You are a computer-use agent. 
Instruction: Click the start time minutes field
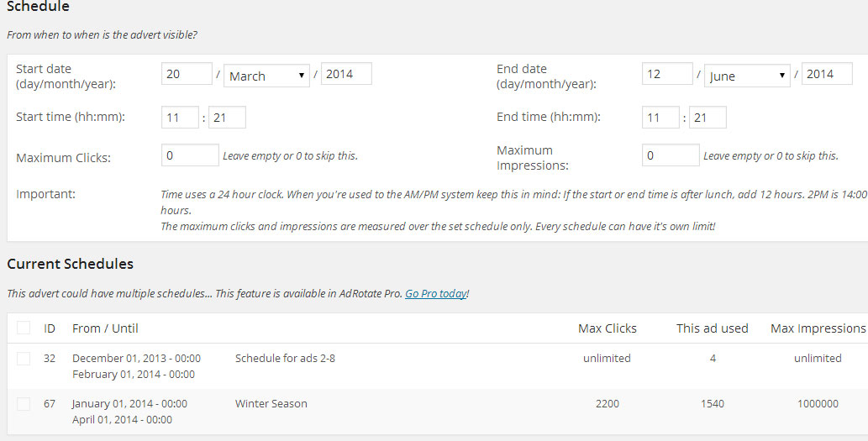click(x=227, y=118)
